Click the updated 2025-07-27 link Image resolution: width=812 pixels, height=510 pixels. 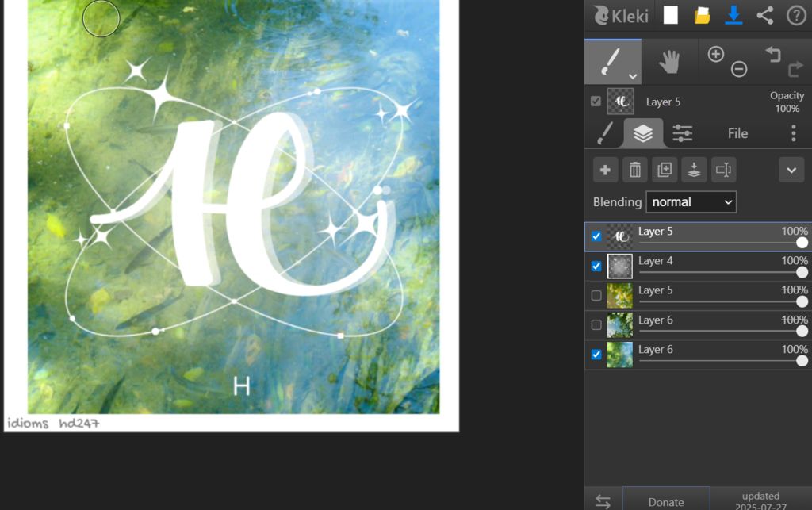click(x=760, y=501)
